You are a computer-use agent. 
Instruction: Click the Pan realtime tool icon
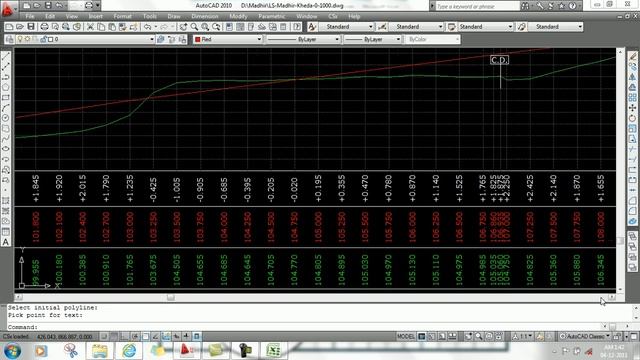click(183, 27)
